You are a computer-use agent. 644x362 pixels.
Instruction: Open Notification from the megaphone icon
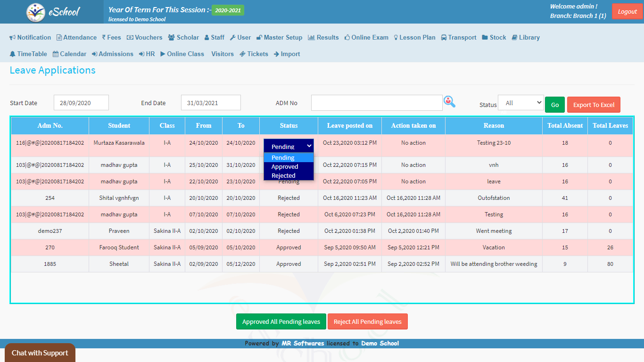click(13, 38)
